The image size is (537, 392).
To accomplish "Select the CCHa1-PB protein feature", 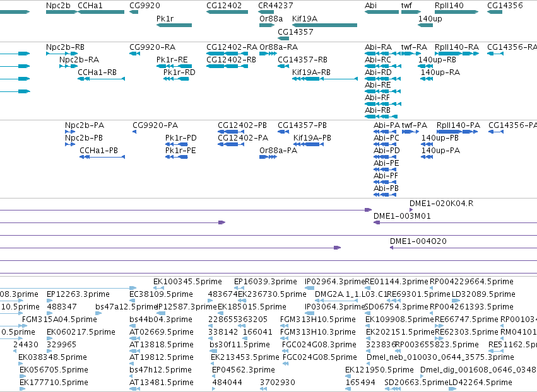I will coord(102,157).
